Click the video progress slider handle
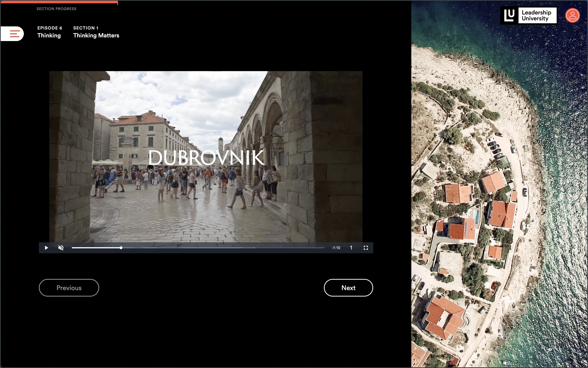 click(121, 248)
